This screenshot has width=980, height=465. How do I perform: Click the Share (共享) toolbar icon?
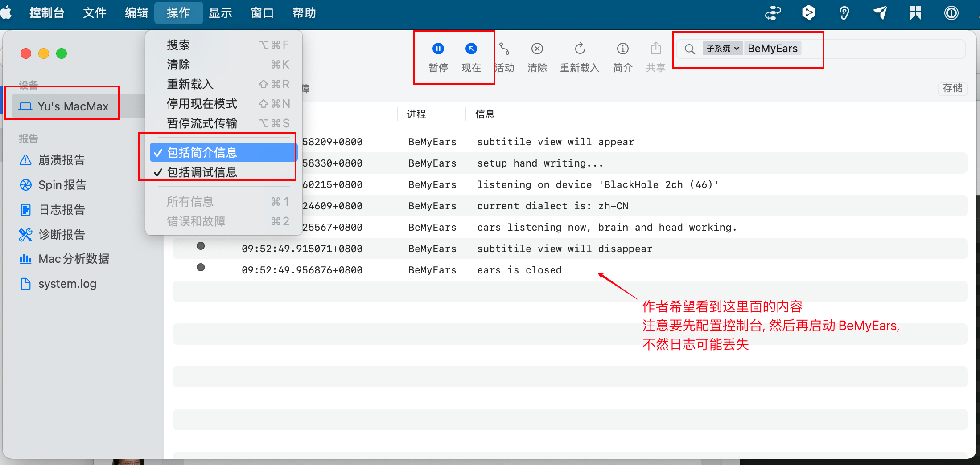tap(655, 49)
